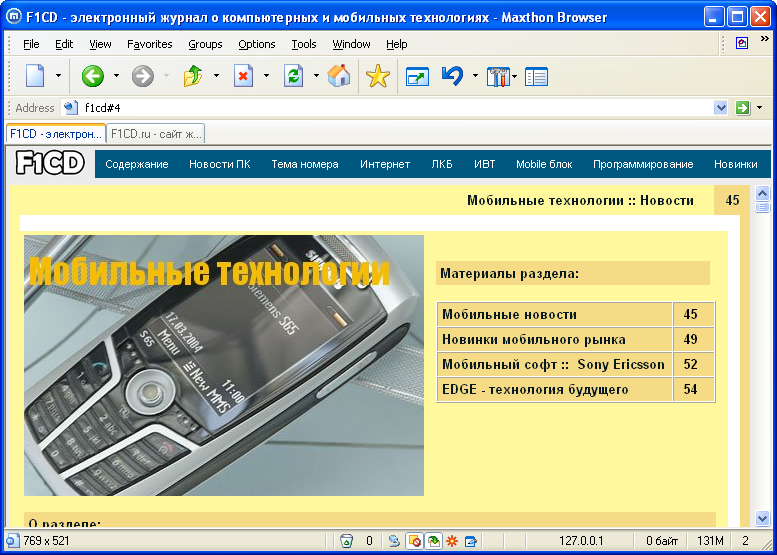
Task: Open the Содержание page link
Action: 137,164
